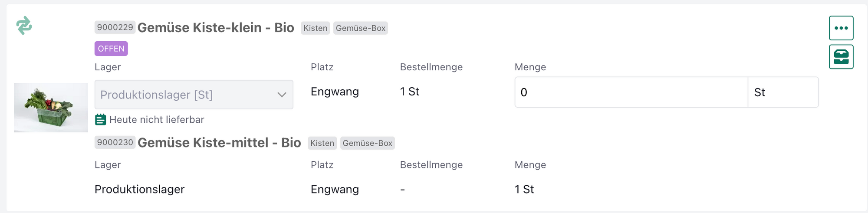The image size is (868, 213).
Task: Click the calendar icon beside Heute nicht lieferbar
Action: click(x=100, y=120)
